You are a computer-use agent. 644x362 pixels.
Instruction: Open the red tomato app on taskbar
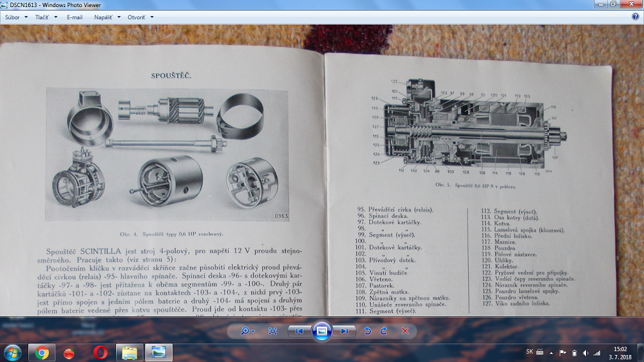tap(70, 353)
